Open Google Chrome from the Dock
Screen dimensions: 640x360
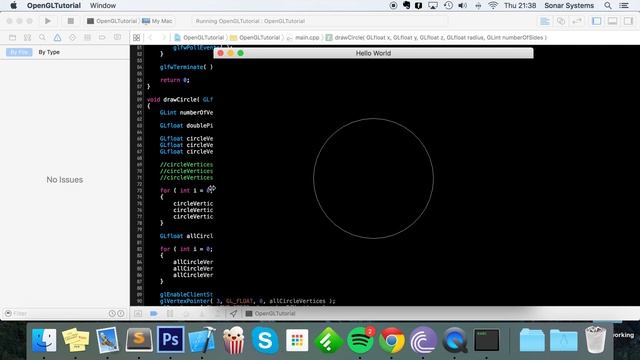click(x=392, y=340)
